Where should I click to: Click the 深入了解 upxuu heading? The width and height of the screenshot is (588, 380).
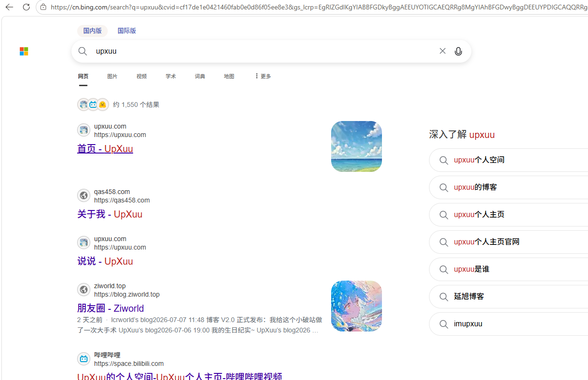[462, 135]
